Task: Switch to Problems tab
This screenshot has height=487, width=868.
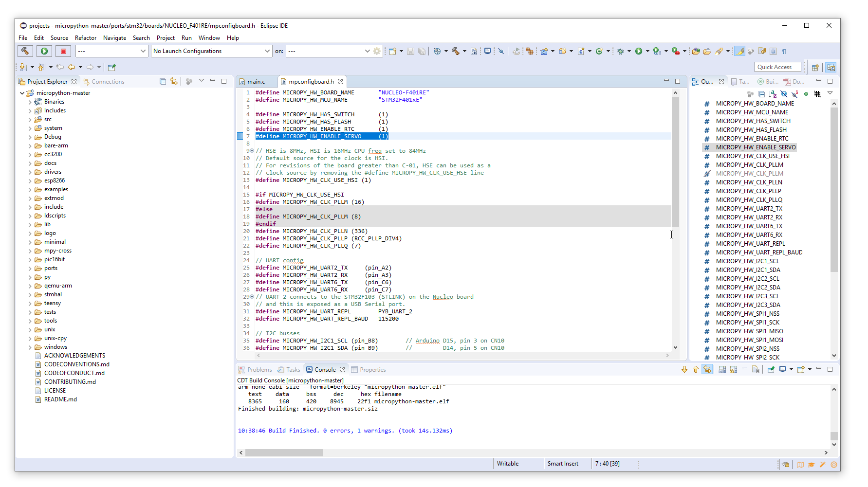Action: click(255, 370)
